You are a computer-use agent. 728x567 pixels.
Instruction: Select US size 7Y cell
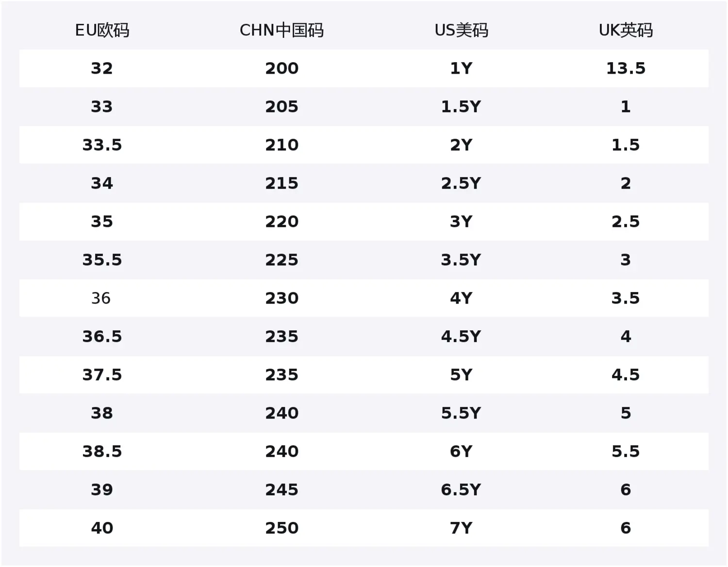(x=461, y=528)
